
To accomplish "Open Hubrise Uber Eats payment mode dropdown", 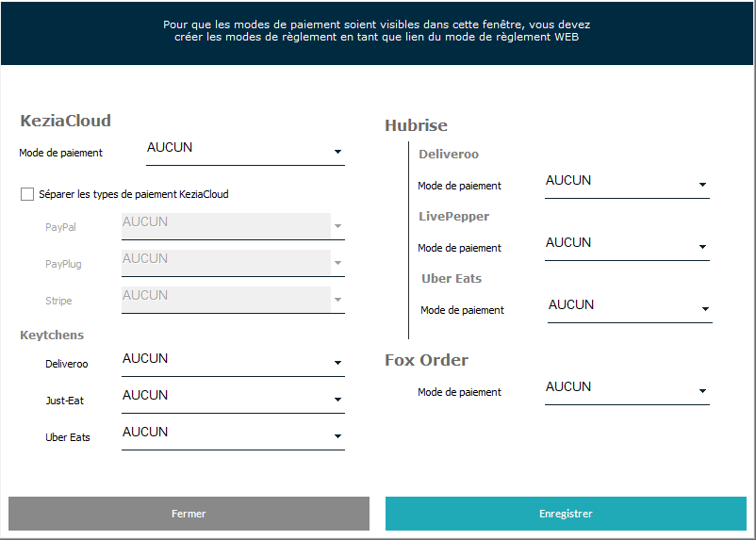I will coord(705,309).
